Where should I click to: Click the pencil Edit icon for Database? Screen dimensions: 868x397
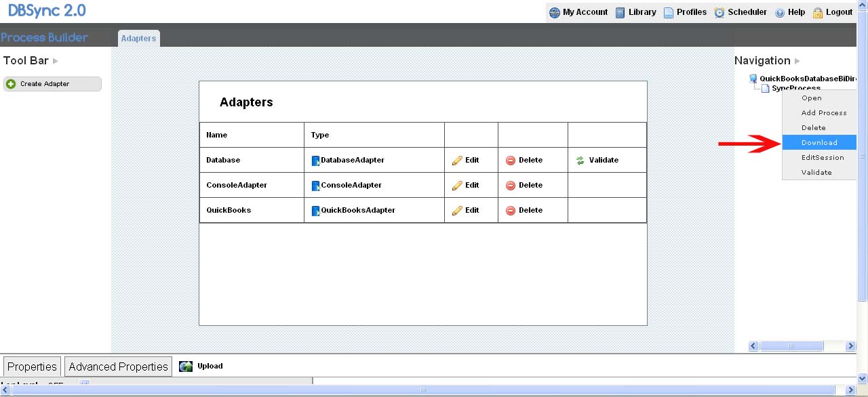tap(457, 161)
